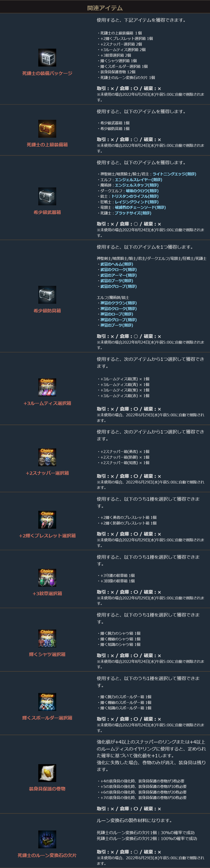Screen dimensions: 210x868
Task: Select the +2輝くブレスレット選択箱 icon
Action: coord(47,520)
